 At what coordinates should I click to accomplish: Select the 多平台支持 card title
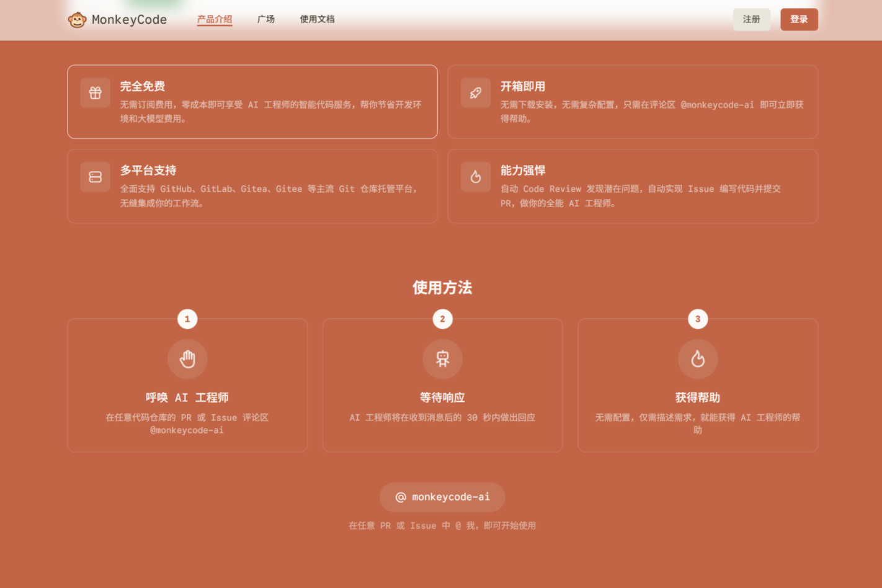coord(148,171)
